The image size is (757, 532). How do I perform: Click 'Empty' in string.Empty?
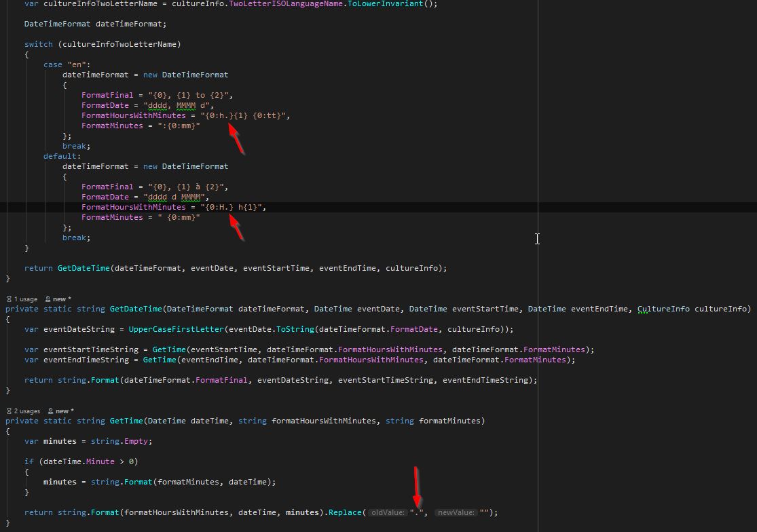coord(136,441)
